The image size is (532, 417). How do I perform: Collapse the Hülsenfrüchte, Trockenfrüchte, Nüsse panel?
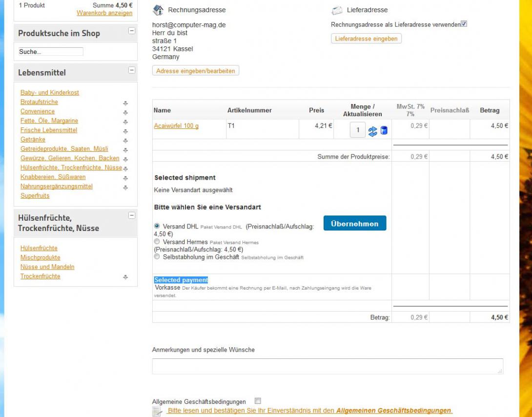click(x=131, y=215)
